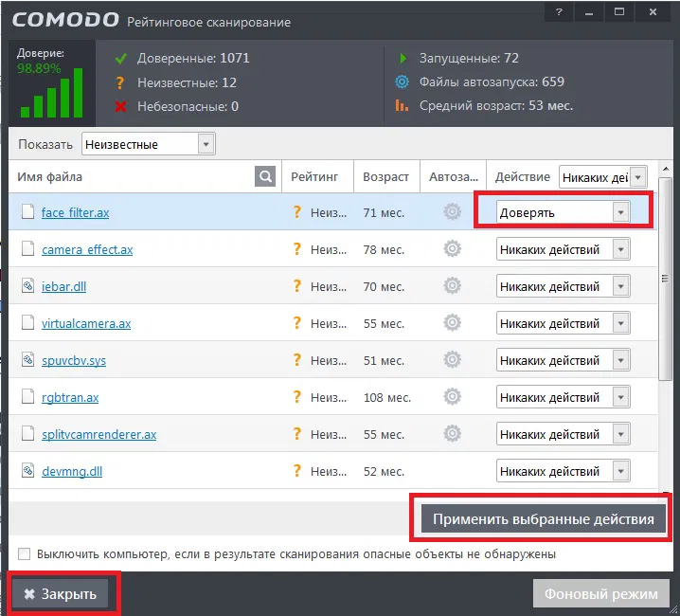Image resolution: width=680 pixels, height=616 pixels.
Task: Click the green trust level bar chart
Action: point(51,93)
